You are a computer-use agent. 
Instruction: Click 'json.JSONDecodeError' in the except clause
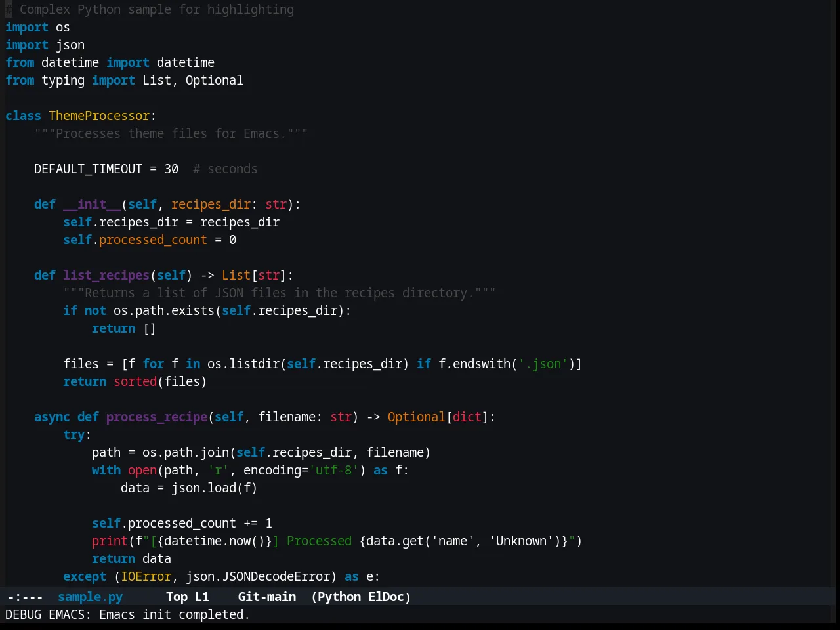coord(258,576)
